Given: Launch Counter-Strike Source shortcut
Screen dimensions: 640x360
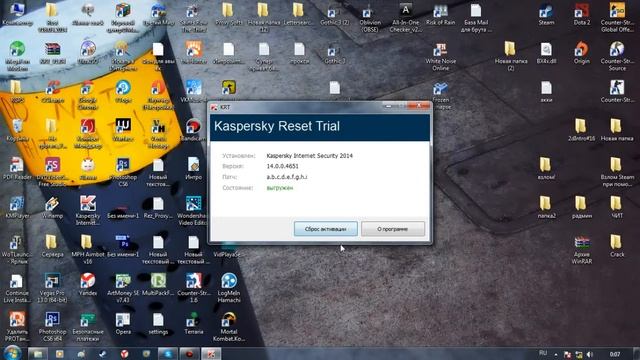Looking at the screenshot, I should coord(617,56).
